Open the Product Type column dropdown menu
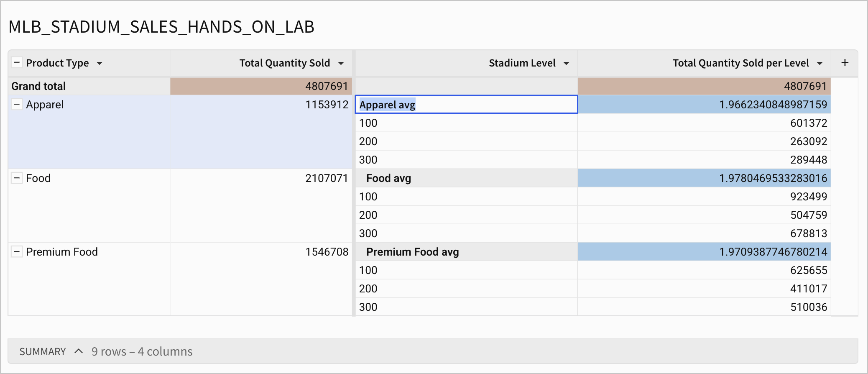Image resolution: width=868 pixels, height=374 pixels. point(100,63)
